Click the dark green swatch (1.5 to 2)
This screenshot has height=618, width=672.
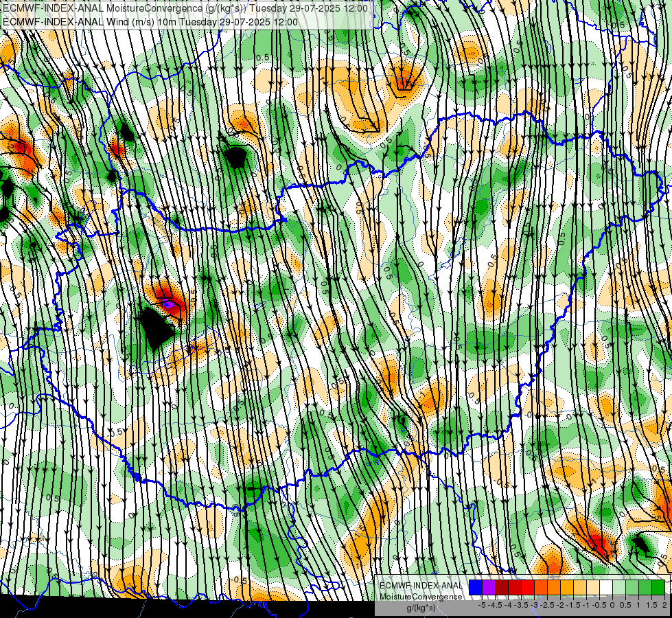click(x=658, y=587)
